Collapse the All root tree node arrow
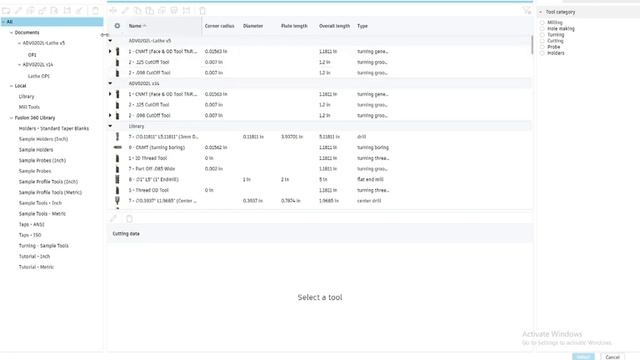This screenshot has width=640, height=360. tap(3, 22)
